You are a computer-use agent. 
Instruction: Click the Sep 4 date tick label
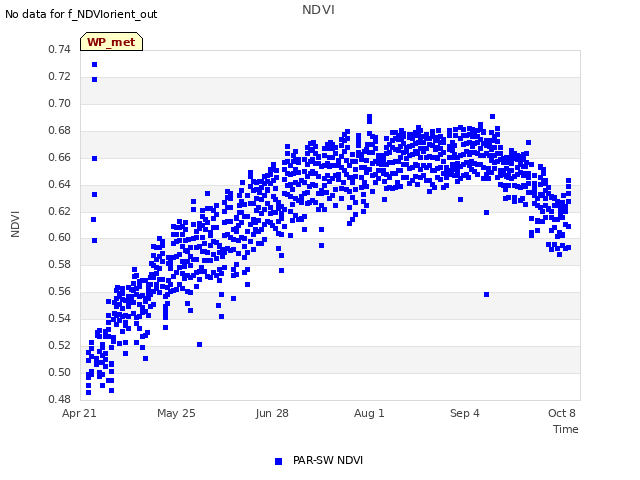464,413
